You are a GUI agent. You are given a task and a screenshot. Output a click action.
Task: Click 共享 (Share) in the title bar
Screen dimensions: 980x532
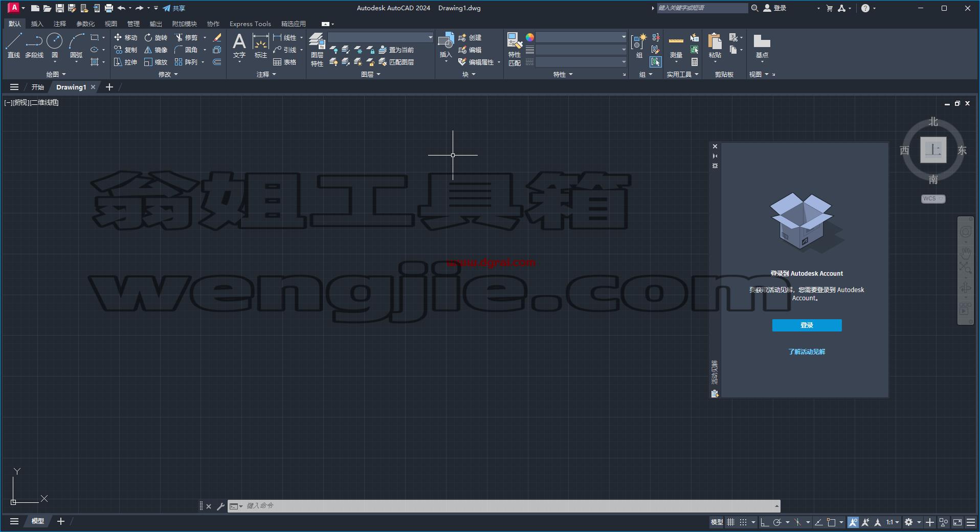(x=174, y=8)
